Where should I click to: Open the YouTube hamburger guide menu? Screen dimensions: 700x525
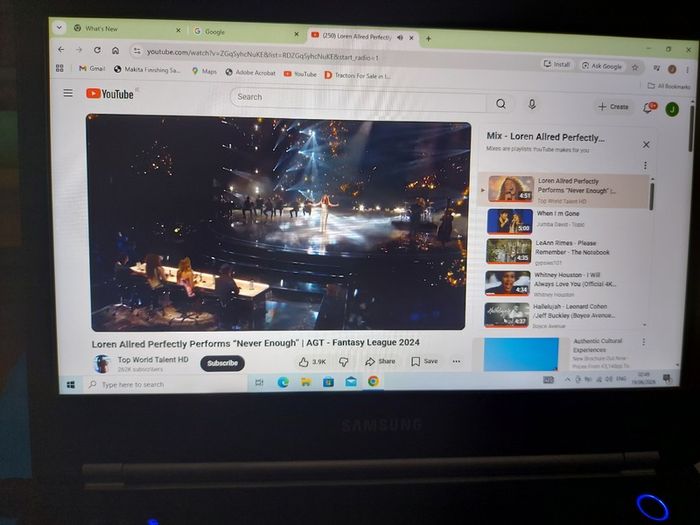68,93
